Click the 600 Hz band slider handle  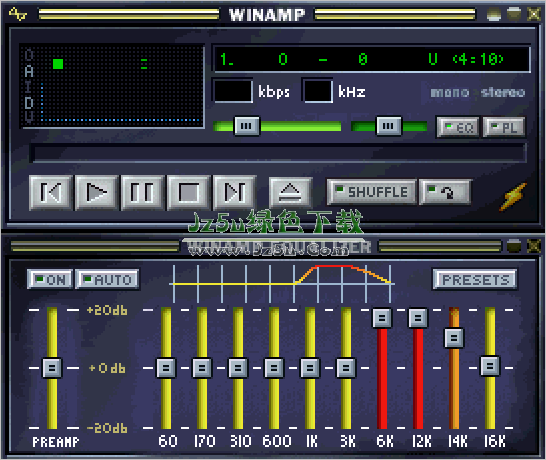274,368
